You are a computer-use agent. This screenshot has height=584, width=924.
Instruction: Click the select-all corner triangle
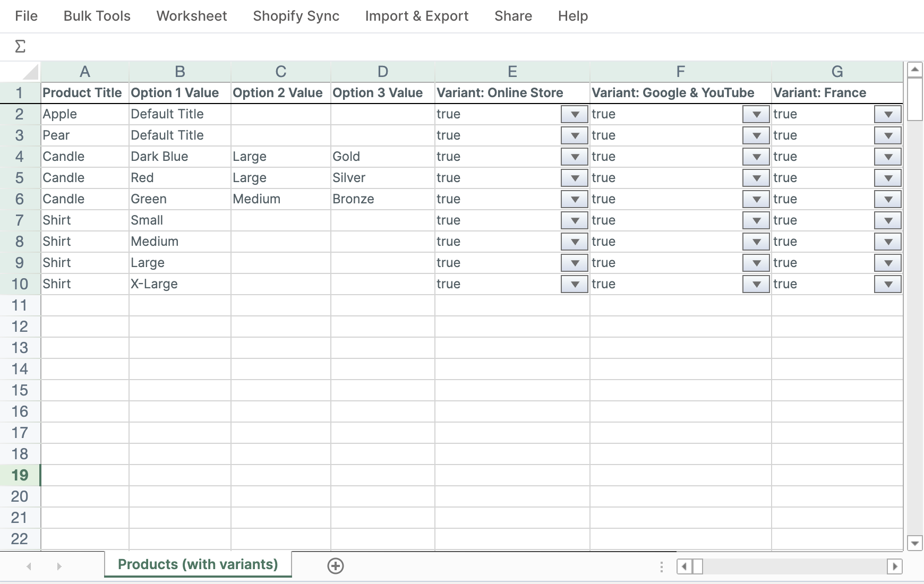point(30,71)
